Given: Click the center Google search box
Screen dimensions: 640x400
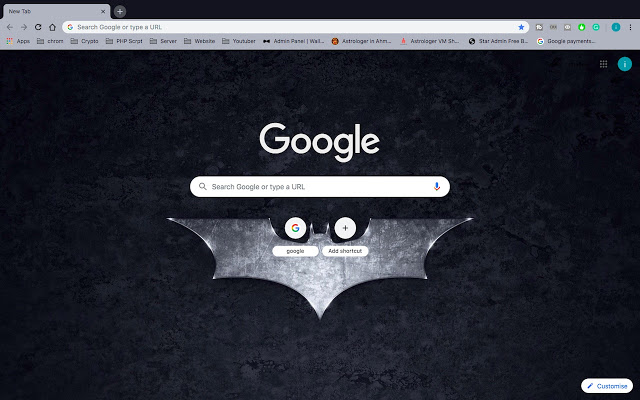Looking at the screenshot, I should pos(315,186).
